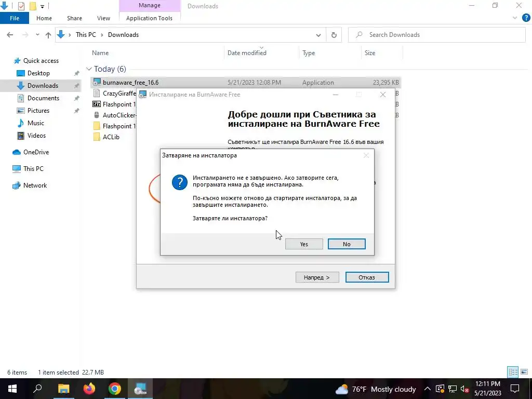This screenshot has height=399, width=532.
Task: Go back using the Explorer back arrow
Action: click(x=10, y=35)
